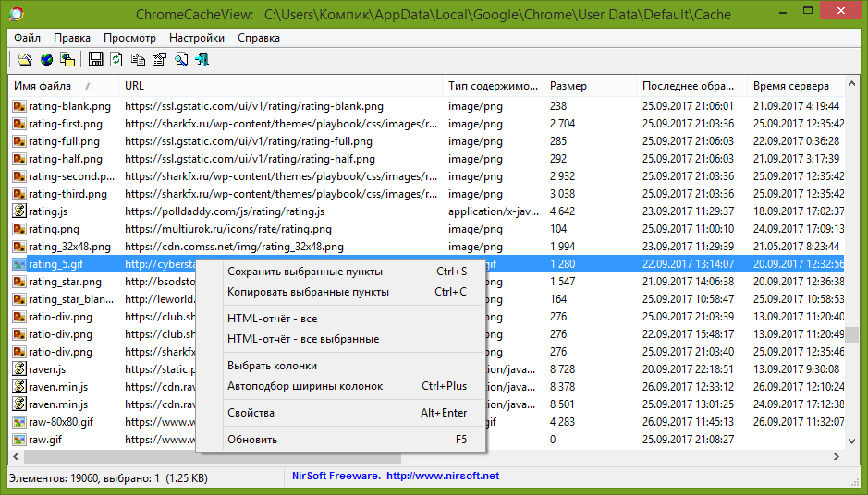The height and width of the screenshot is (495, 868).
Task: Sort by the Имя файла column header
Action: click(64, 86)
